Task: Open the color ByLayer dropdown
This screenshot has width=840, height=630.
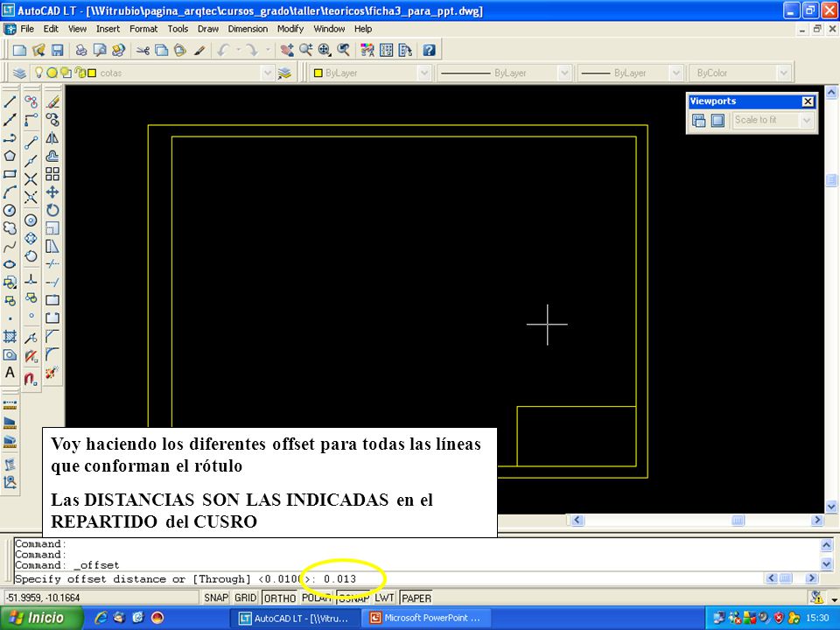Action: (x=424, y=73)
